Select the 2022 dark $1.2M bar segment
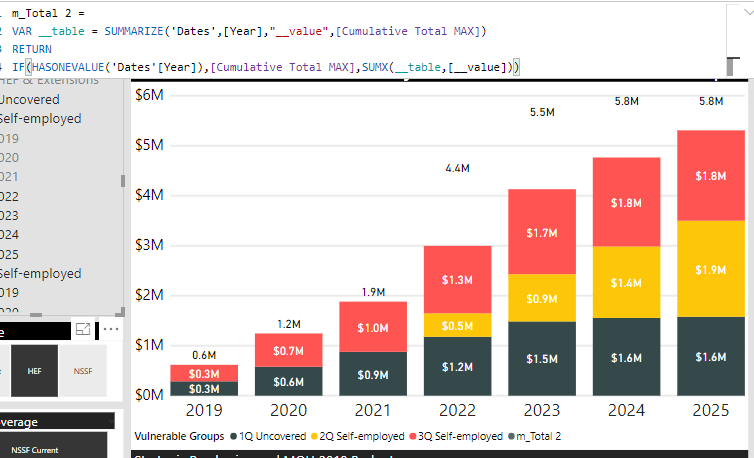 (457, 367)
